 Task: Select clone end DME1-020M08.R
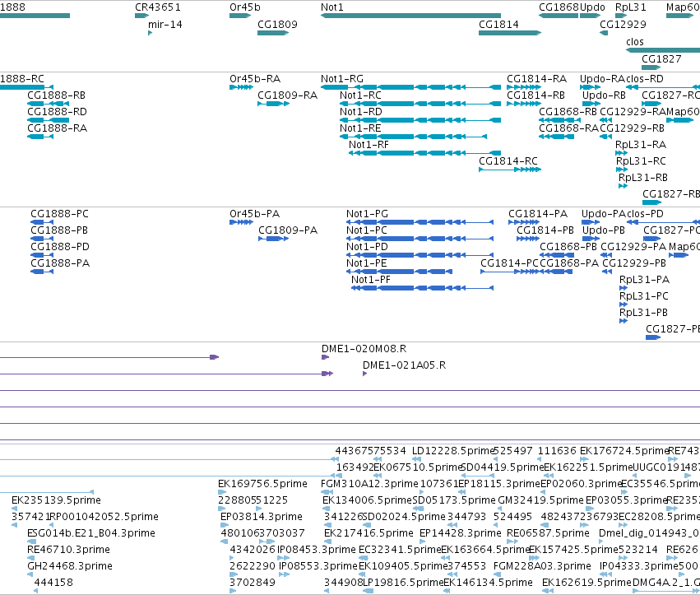(325, 357)
